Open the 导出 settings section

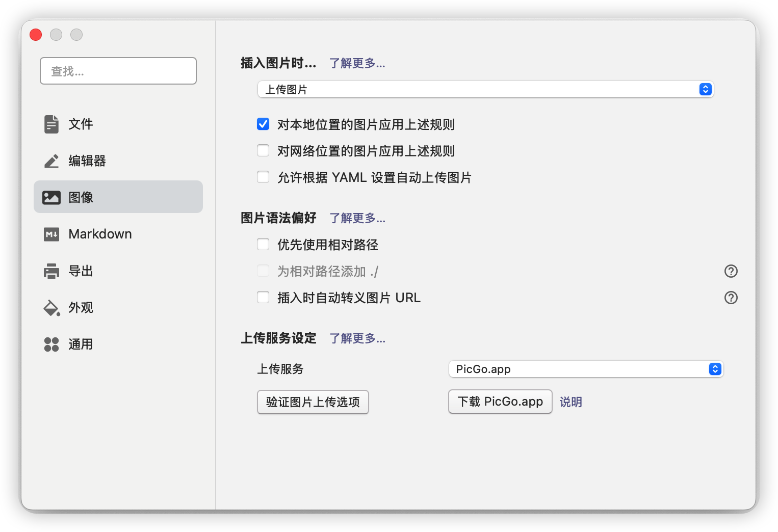[x=118, y=271]
